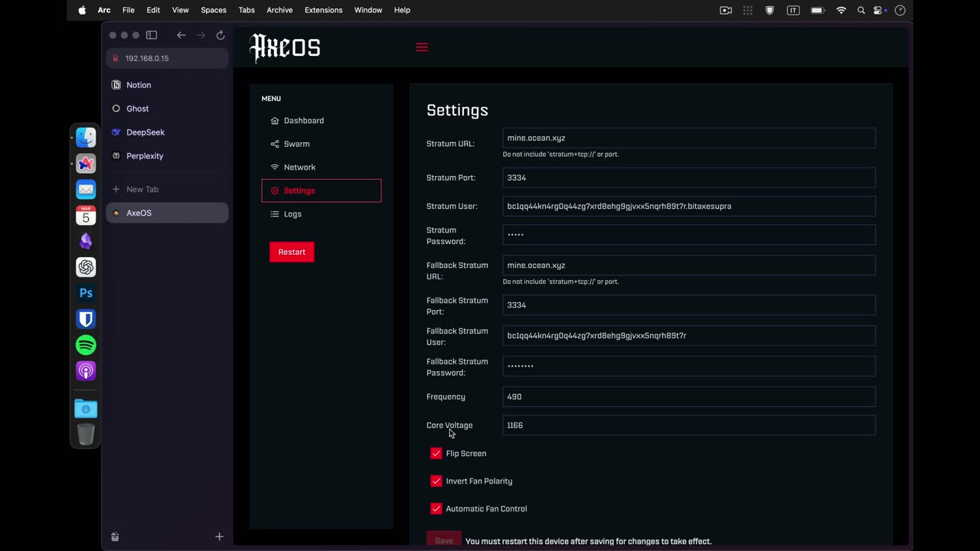Uncheck the Flip Screen checkbox
Screen dimensions: 980x551
(436, 454)
